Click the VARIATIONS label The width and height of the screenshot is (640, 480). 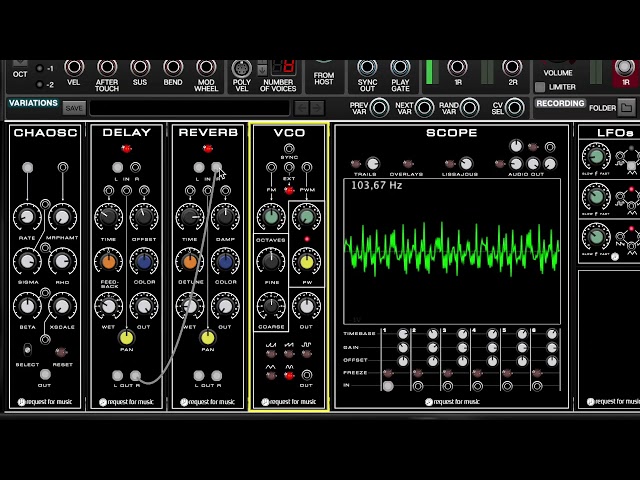tap(33, 103)
